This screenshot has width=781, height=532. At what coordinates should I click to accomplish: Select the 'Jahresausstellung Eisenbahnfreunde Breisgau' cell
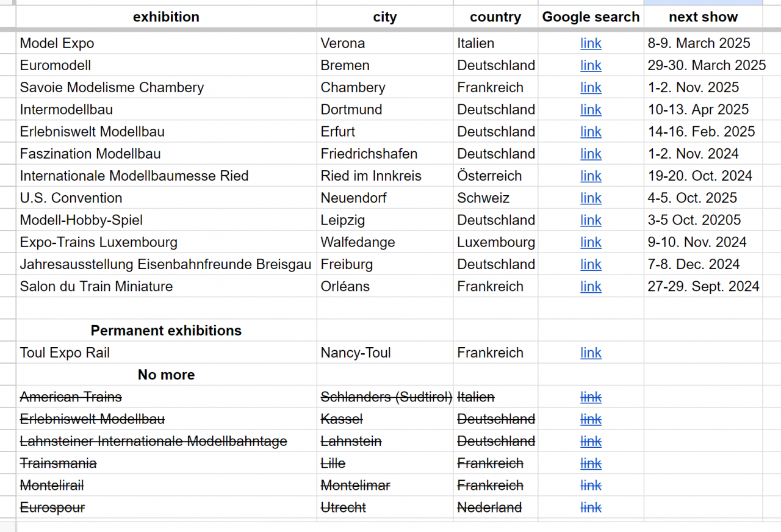pos(165,264)
